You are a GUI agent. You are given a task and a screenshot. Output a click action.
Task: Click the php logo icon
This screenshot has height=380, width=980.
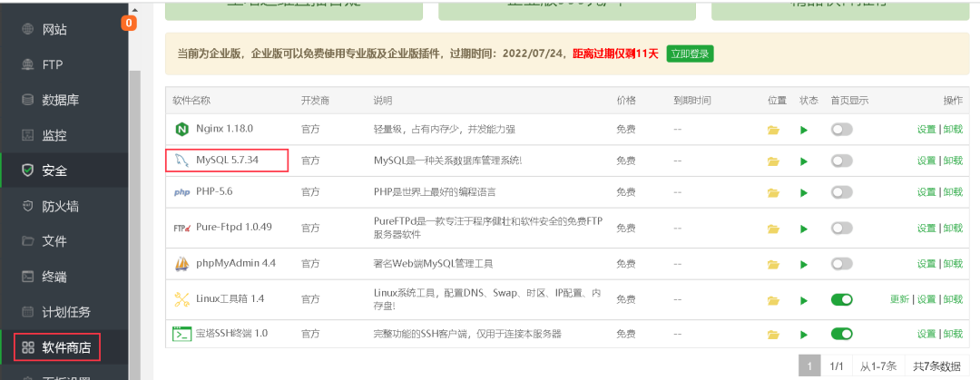click(181, 192)
